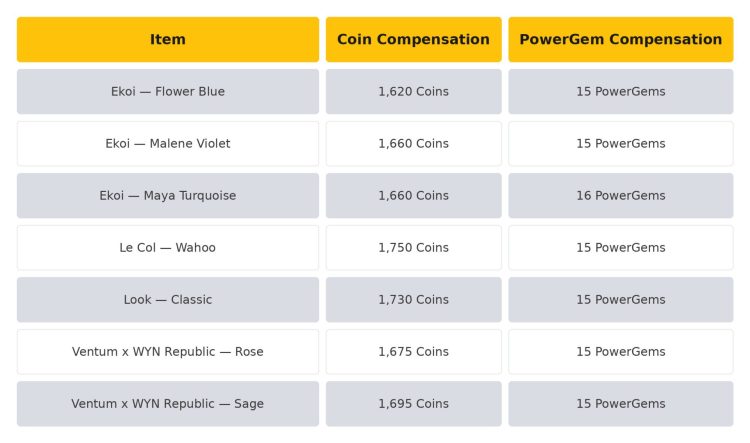Screen dimensions: 750x443
Task: Click the 1,675 Coins cell
Action: pos(414,352)
